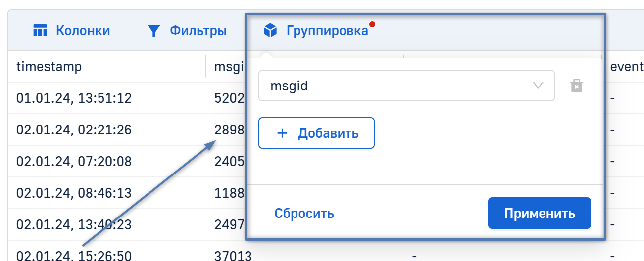Click the Фильтры funnel icon

tap(154, 31)
